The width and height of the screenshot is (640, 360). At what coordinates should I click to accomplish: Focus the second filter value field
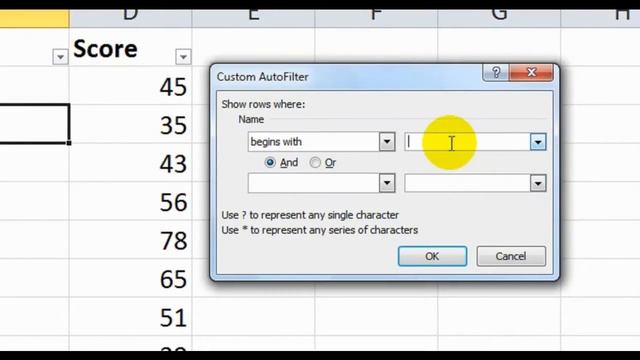[467, 183]
